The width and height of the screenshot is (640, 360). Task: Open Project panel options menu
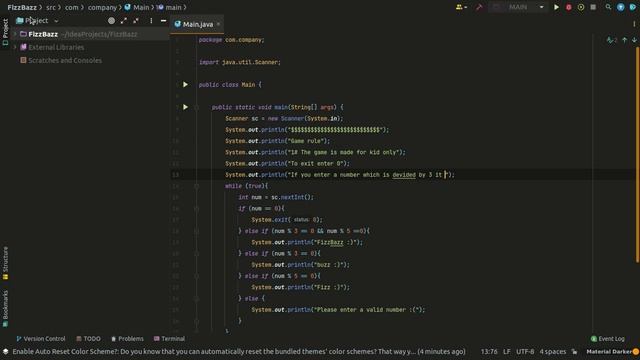pyautogui.click(x=151, y=20)
